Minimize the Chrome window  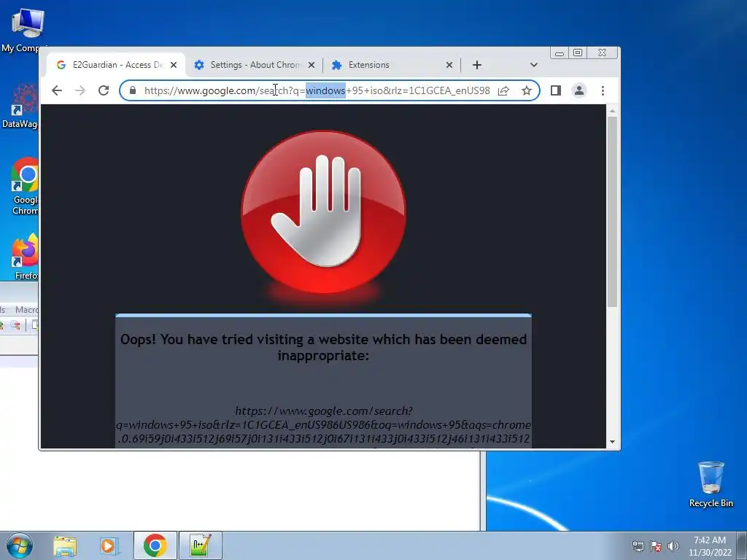[560, 52]
